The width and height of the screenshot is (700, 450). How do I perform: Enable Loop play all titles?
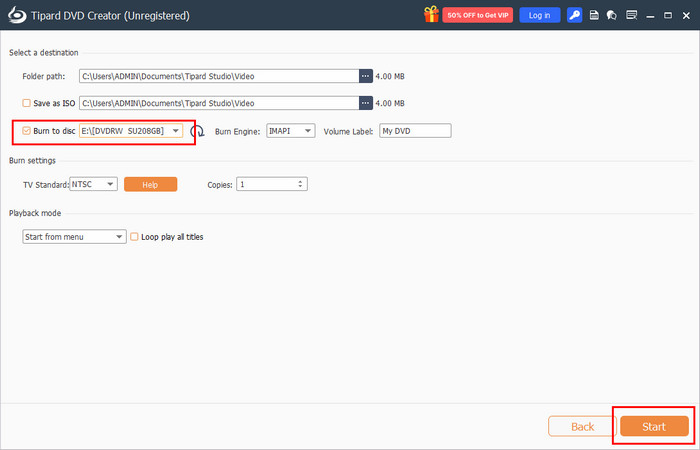[135, 237]
